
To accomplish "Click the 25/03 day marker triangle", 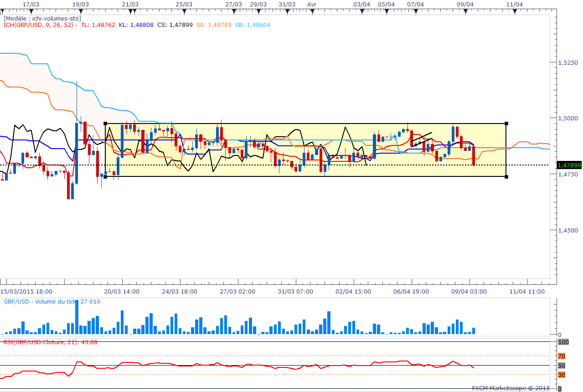I will (184, 10).
